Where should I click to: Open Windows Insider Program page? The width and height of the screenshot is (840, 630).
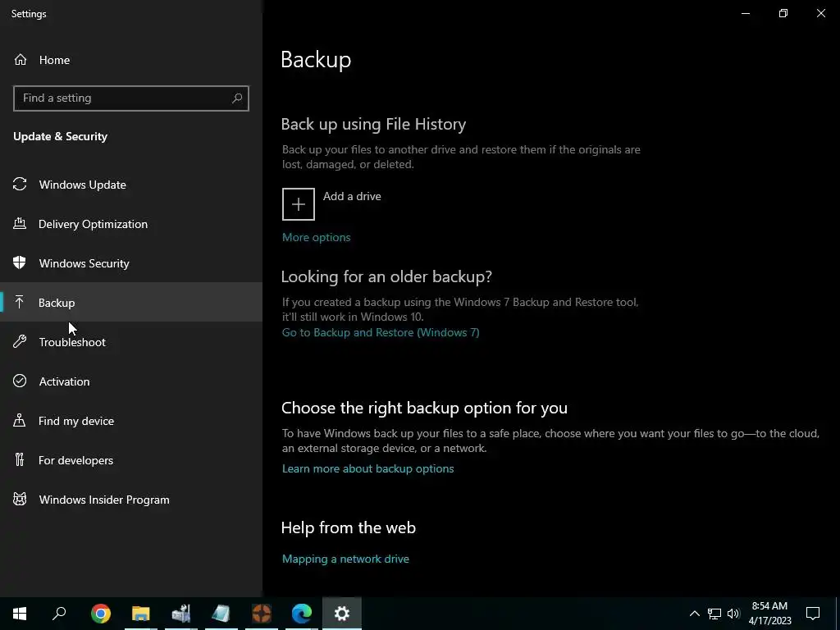[x=131, y=500]
